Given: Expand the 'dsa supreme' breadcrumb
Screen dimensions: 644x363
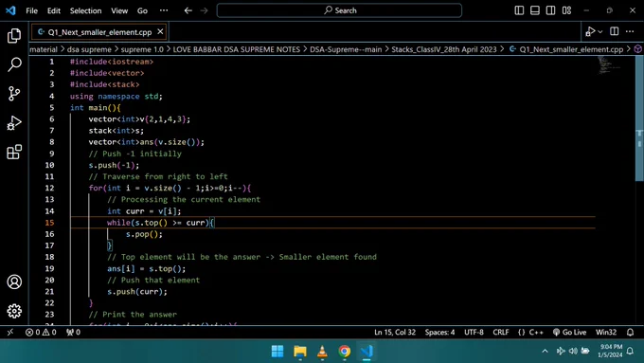Looking at the screenshot, I should pyautogui.click(x=89, y=49).
